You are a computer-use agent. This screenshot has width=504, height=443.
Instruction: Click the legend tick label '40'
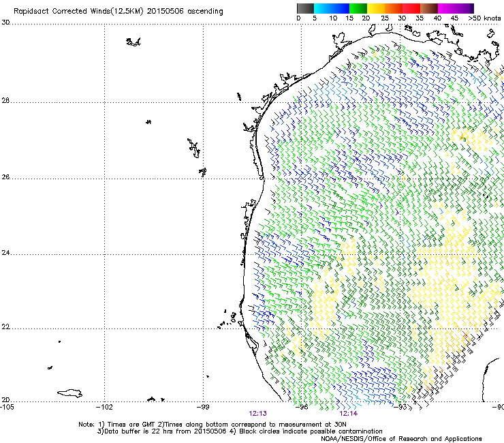pos(437,18)
